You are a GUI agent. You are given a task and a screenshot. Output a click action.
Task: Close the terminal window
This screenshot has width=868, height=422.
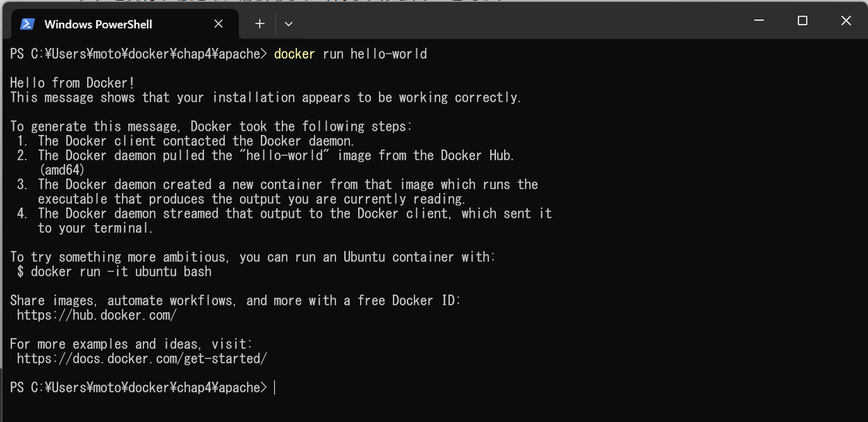click(x=846, y=20)
